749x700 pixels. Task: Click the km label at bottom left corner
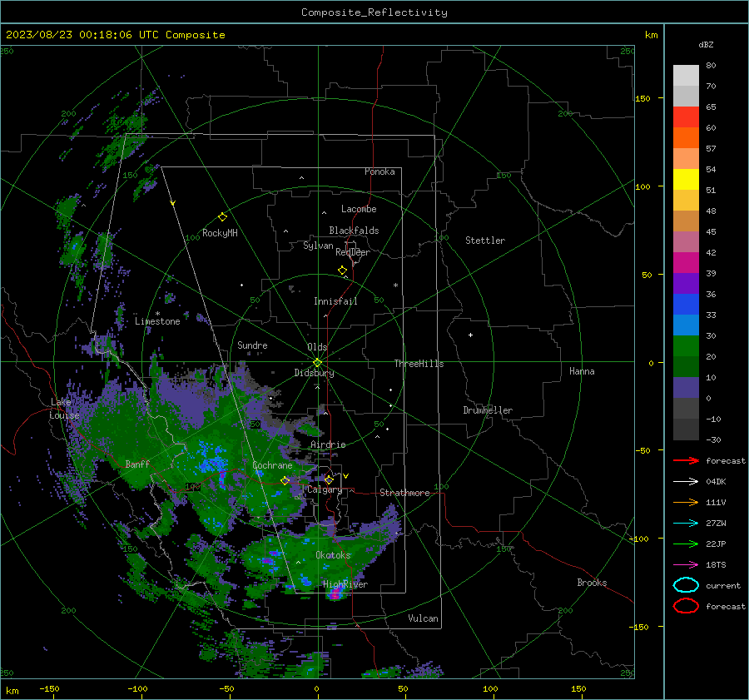click(12, 691)
